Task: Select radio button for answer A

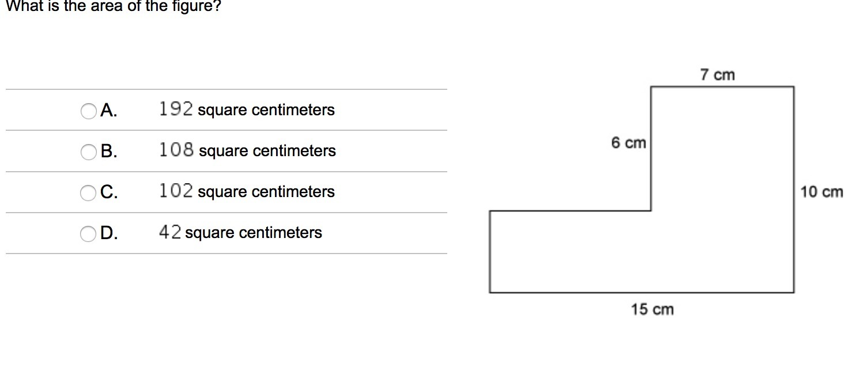Action: coord(89,111)
